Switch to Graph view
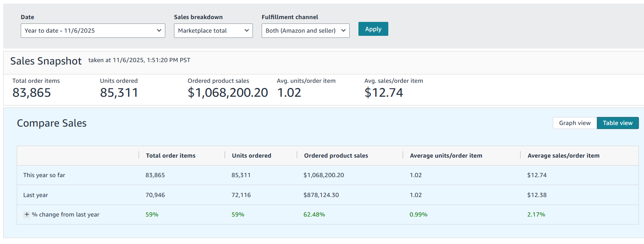644x244 pixels. click(574, 123)
